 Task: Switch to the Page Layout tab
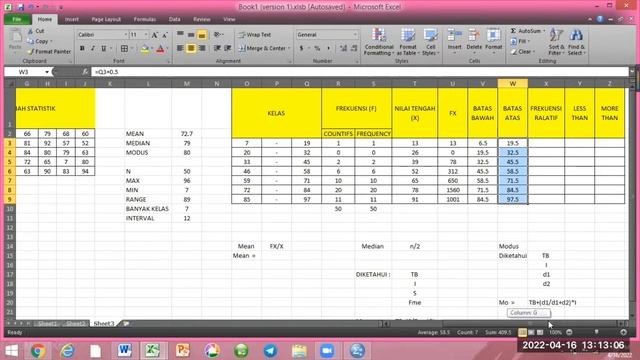(x=106, y=19)
